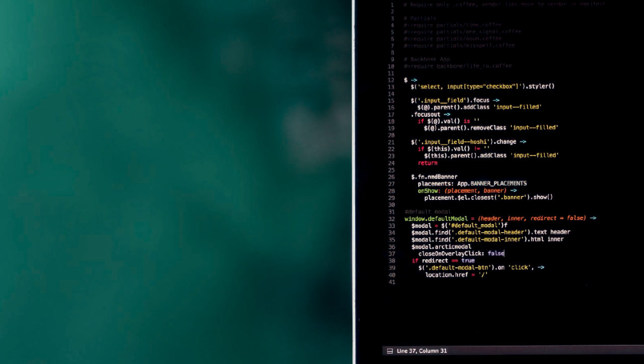Click line number 41 in the gutter
Viewport: 644px width, 364px height.
pos(391,282)
